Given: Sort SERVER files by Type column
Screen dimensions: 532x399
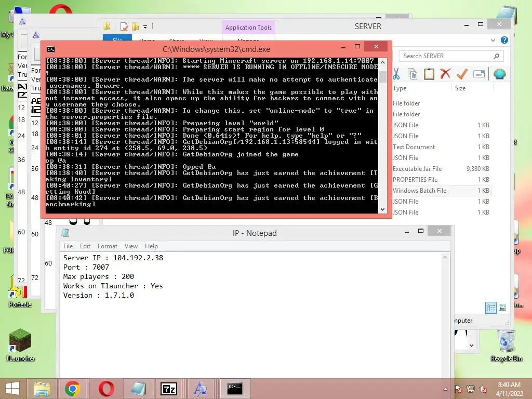Looking at the screenshot, I should (x=400, y=88).
